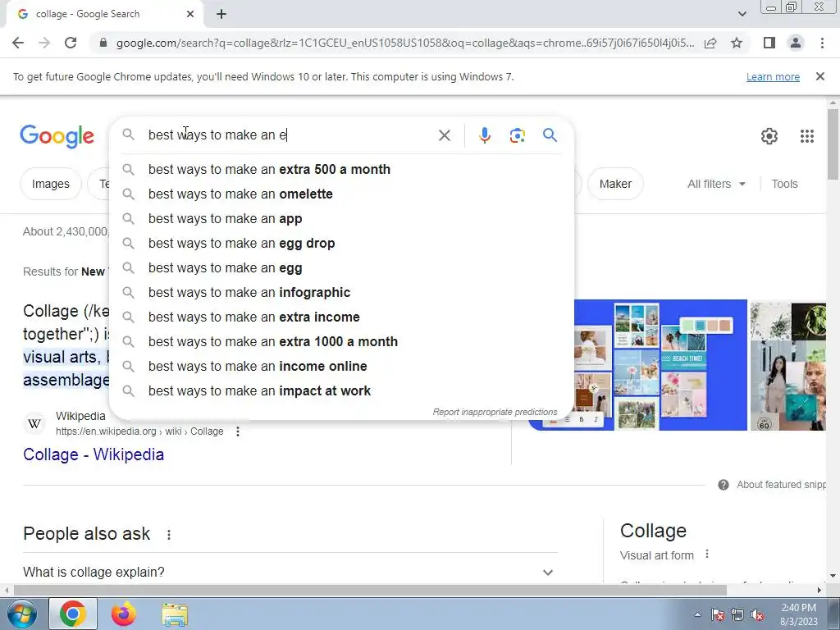Focus the Google search text field
The height and width of the screenshot is (630, 840).
[x=290, y=135]
